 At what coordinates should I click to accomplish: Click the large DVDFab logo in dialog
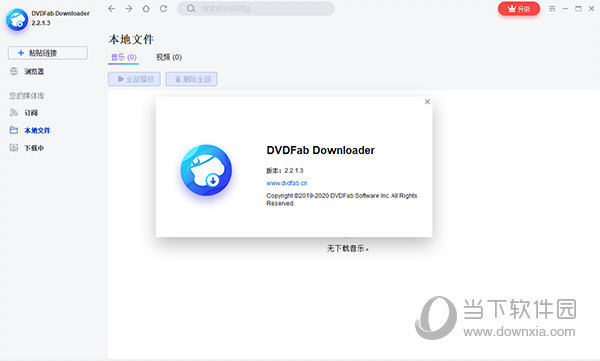pyautogui.click(x=206, y=170)
